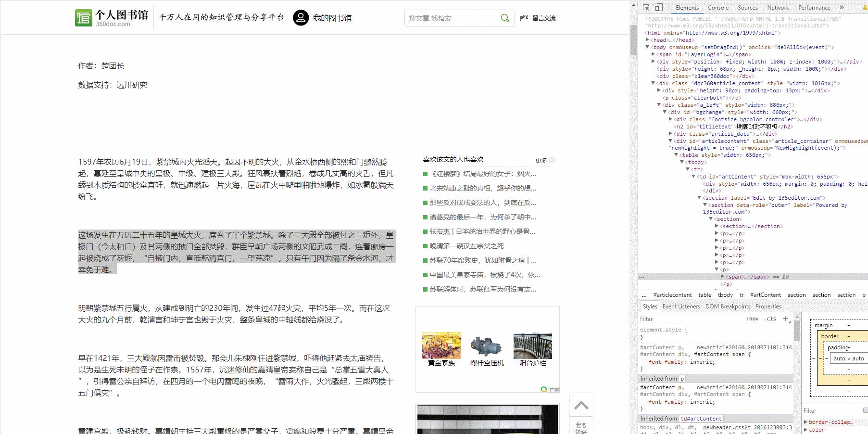This screenshot has height=434, width=868.
Task: Toggle the device toolbar emulation icon
Action: (x=658, y=7)
